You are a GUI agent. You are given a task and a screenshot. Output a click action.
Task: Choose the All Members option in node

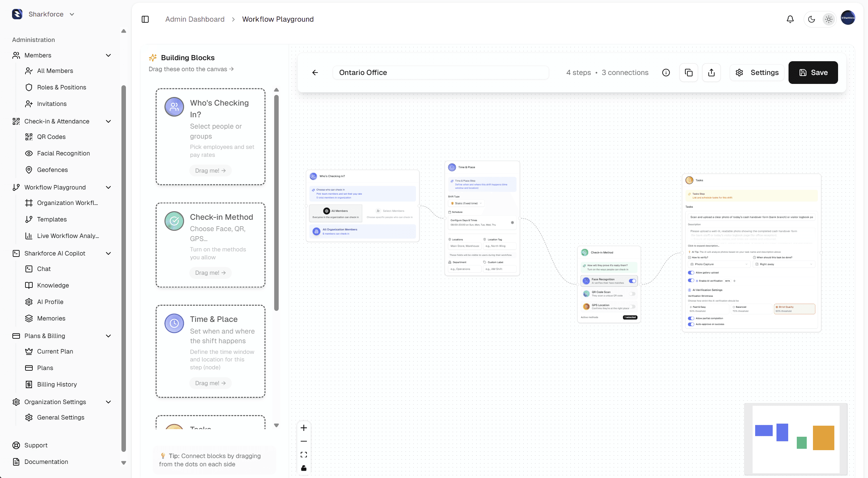point(336,213)
